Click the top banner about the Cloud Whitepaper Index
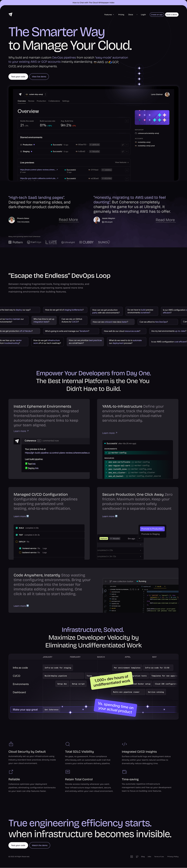187x868 pixels. (93, 2)
